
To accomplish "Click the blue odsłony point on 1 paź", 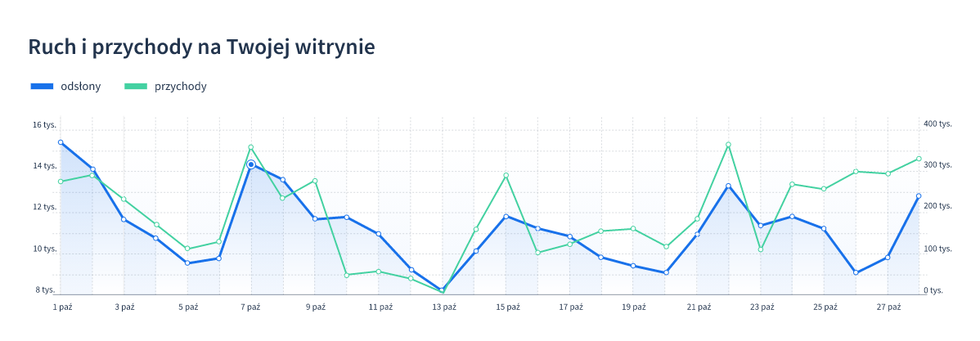I will click(61, 142).
